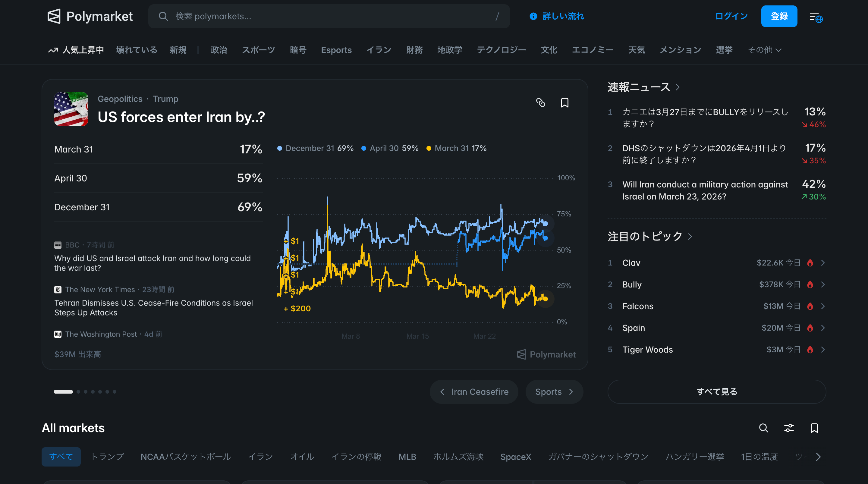This screenshot has width=868, height=484.
Task: Toggle bookmarked markets filter in All markets
Action: (x=814, y=428)
